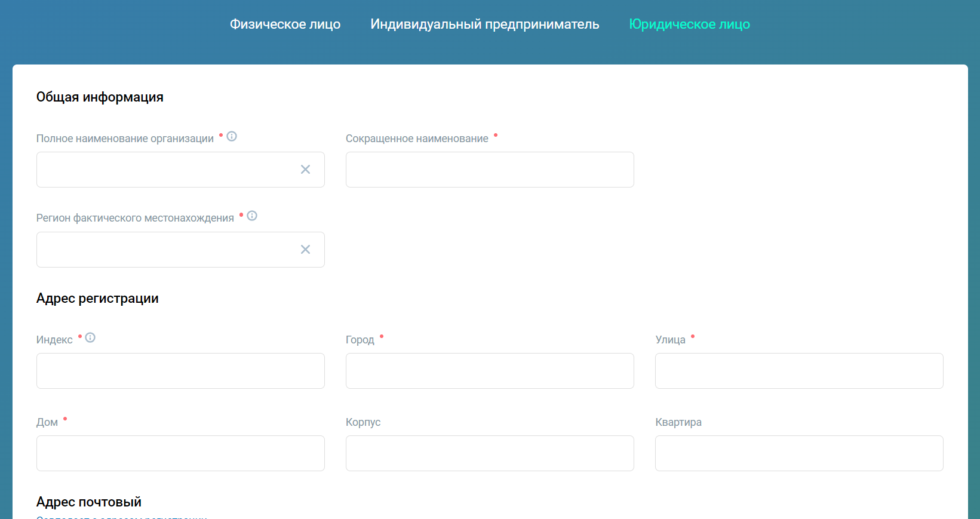
Task: Focus the Полное наименование организации input
Action: (180, 170)
